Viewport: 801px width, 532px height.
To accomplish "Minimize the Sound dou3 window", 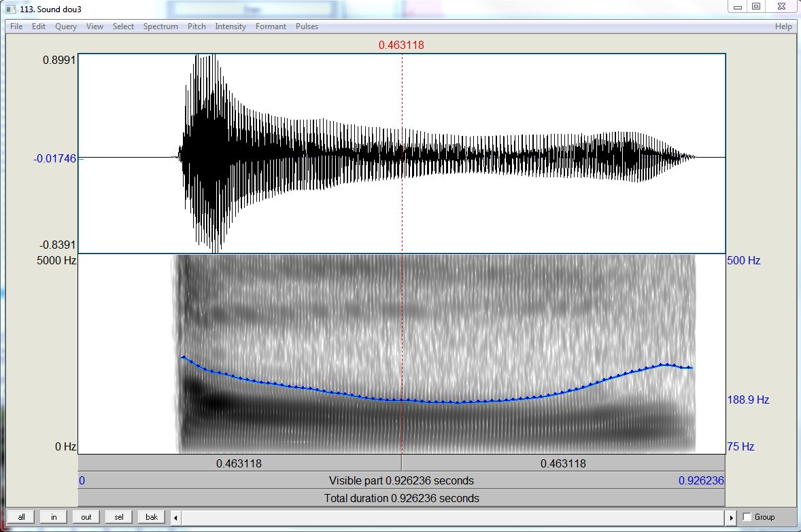I will point(738,6).
